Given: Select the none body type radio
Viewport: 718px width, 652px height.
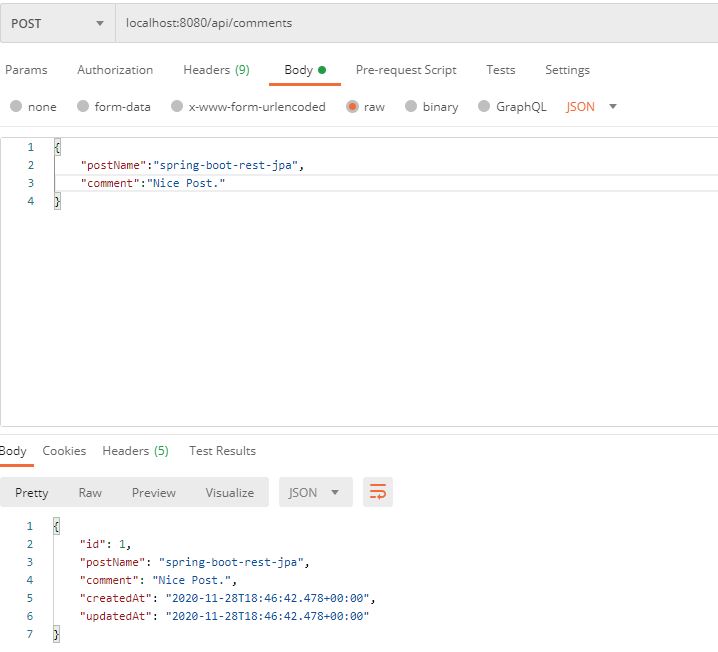Looking at the screenshot, I should pos(16,106).
